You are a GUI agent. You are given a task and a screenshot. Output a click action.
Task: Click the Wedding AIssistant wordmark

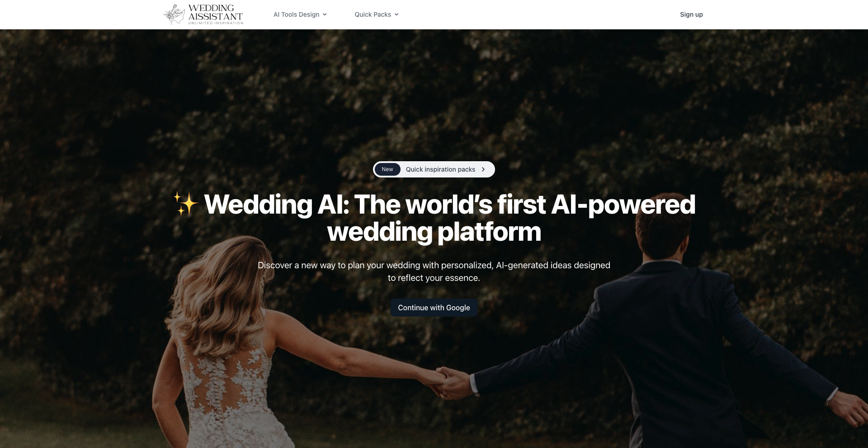[x=216, y=12]
